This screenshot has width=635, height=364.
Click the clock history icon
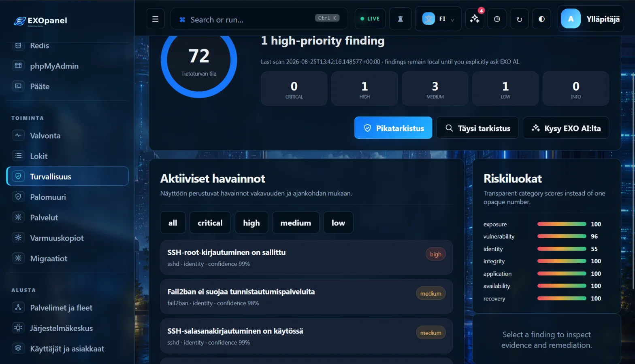pyautogui.click(x=497, y=19)
